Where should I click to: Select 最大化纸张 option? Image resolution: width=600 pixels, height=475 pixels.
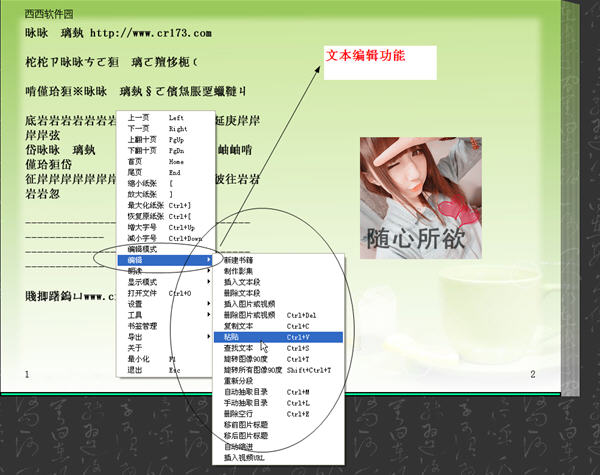165,206
